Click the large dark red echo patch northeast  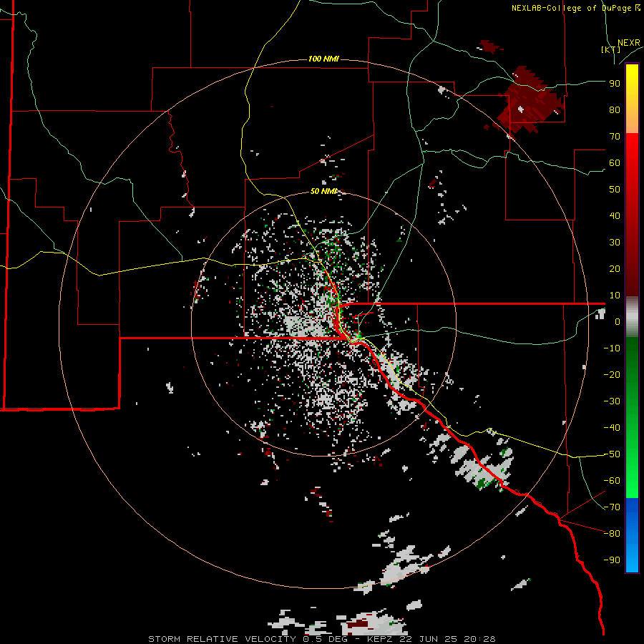pyautogui.click(x=529, y=101)
